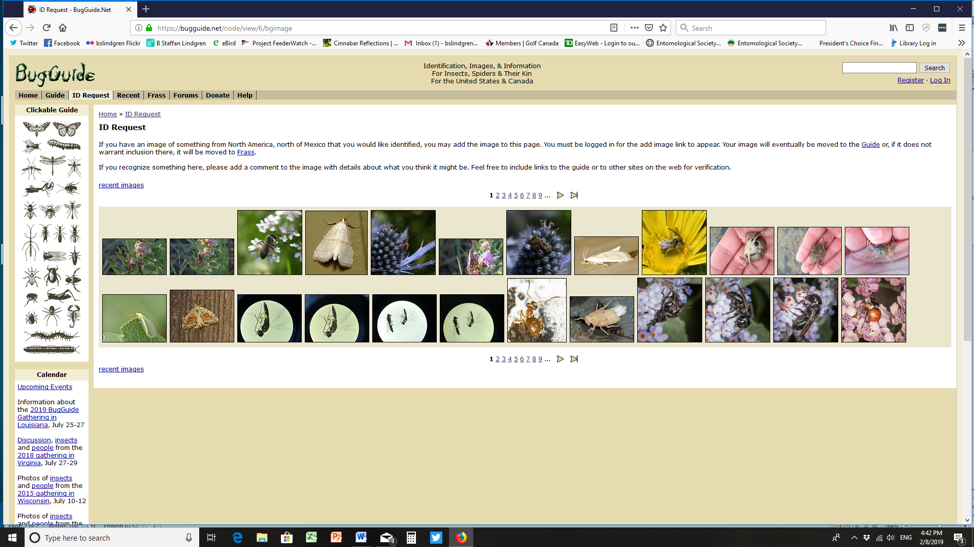Go to the next page of the bottom pager
Screen dimensions: 974x547
pyautogui.click(x=560, y=359)
